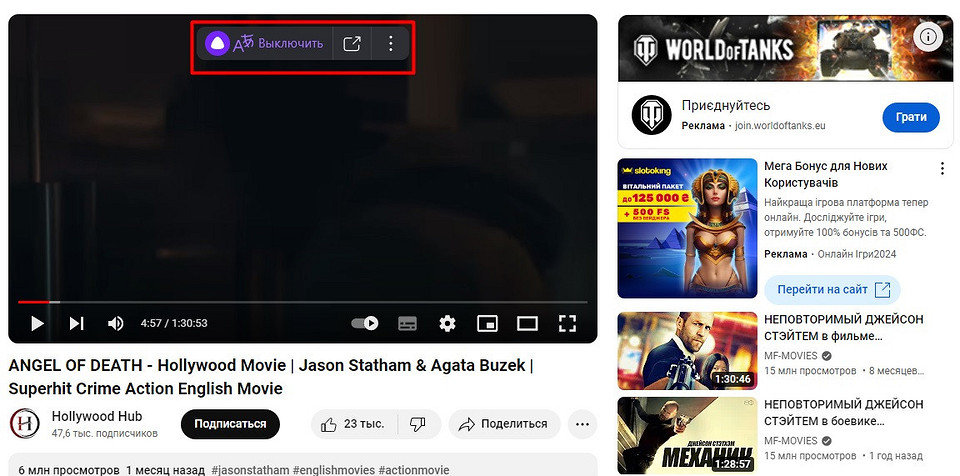Enable miniplayer mode icon

(487, 323)
